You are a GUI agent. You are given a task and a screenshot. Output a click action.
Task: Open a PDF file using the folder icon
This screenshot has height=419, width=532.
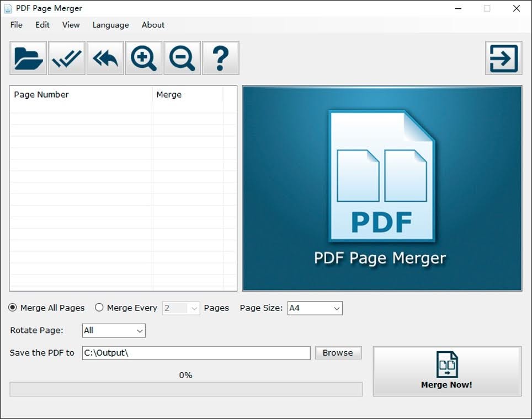pos(28,57)
